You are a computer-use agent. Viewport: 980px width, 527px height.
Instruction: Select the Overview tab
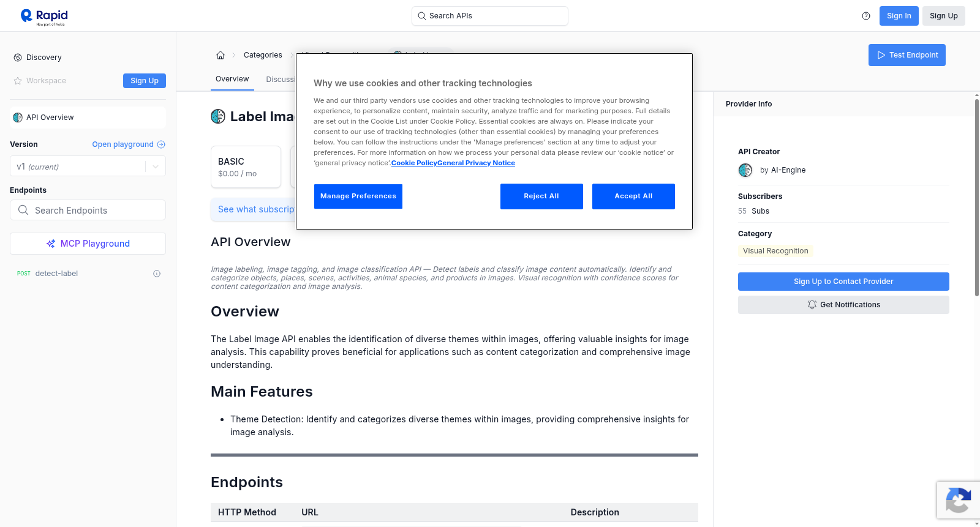click(232, 79)
